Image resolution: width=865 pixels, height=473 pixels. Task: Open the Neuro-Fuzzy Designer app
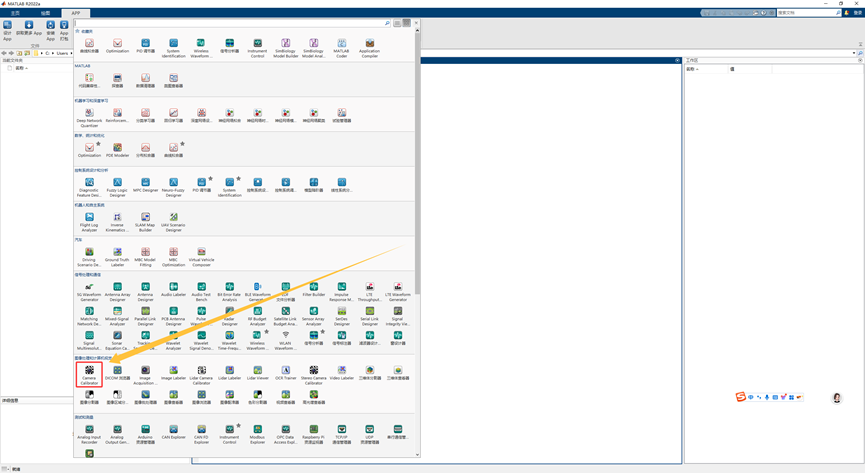coord(173,187)
